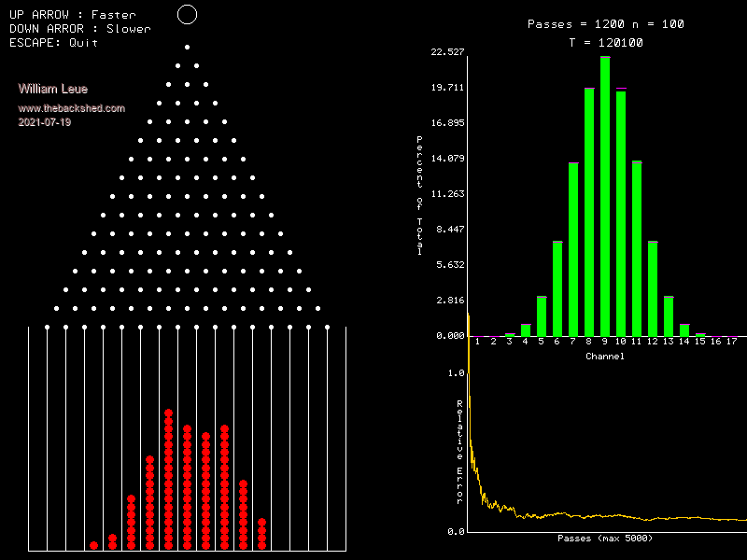Click the William Leue author name

coord(53,90)
